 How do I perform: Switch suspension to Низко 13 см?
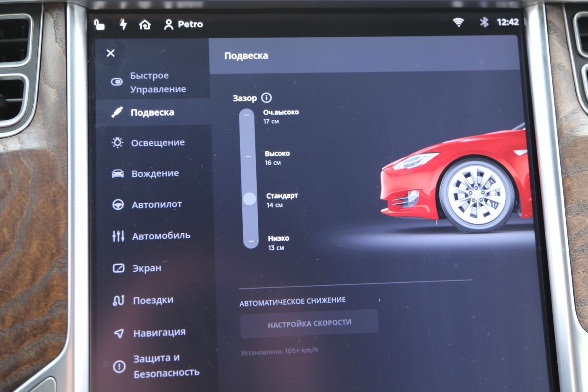click(x=250, y=241)
